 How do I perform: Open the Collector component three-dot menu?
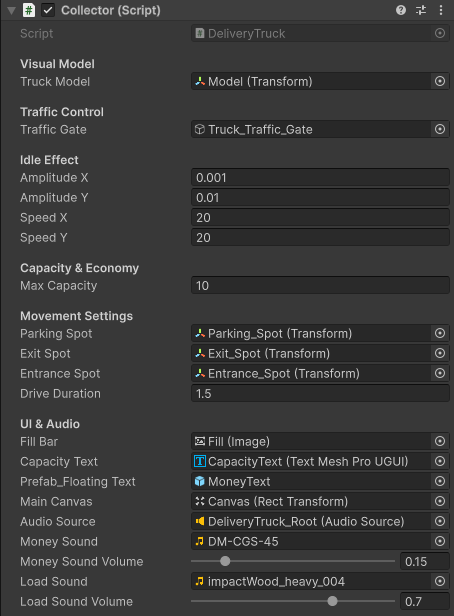click(441, 10)
